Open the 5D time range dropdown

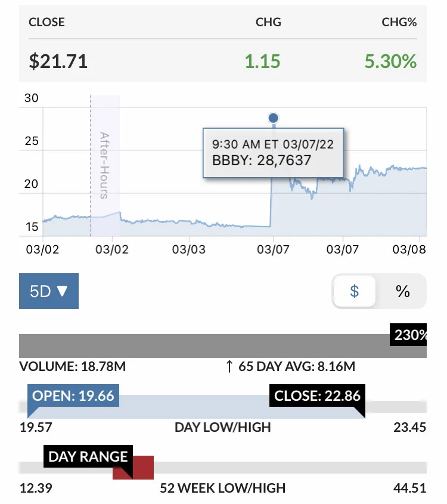(x=49, y=291)
